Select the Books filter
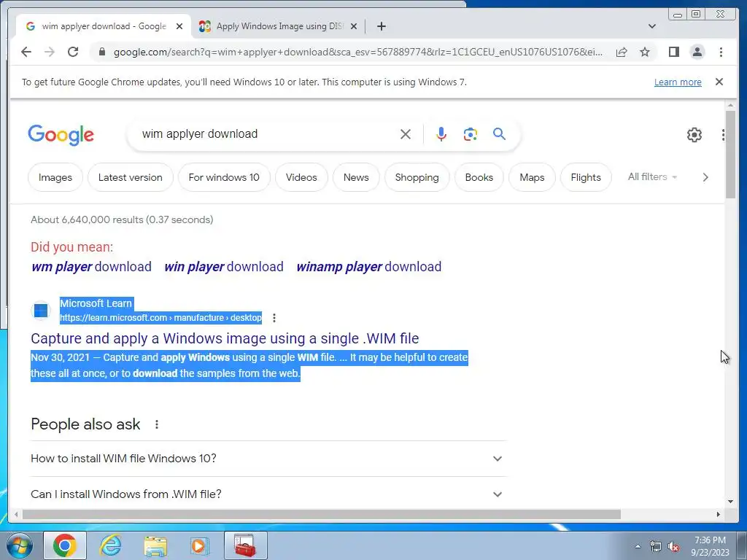This screenshot has width=747, height=560. [479, 177]
